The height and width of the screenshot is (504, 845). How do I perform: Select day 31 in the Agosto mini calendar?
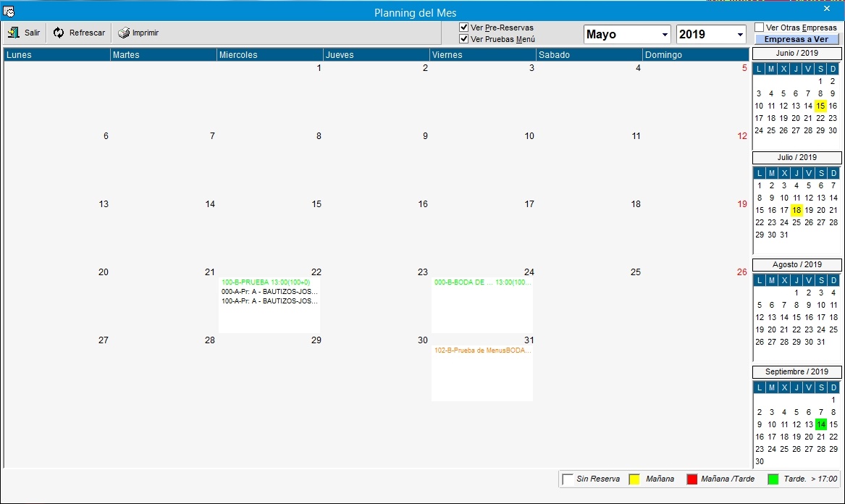tap(821, 343)
